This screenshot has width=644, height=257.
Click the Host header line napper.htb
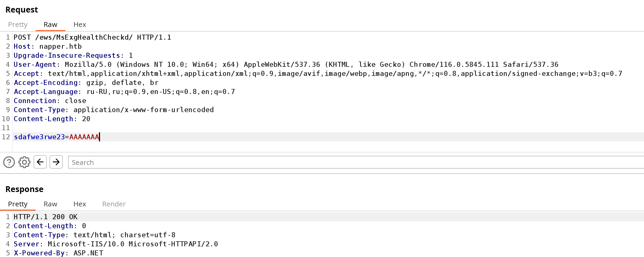coord(48,46)
